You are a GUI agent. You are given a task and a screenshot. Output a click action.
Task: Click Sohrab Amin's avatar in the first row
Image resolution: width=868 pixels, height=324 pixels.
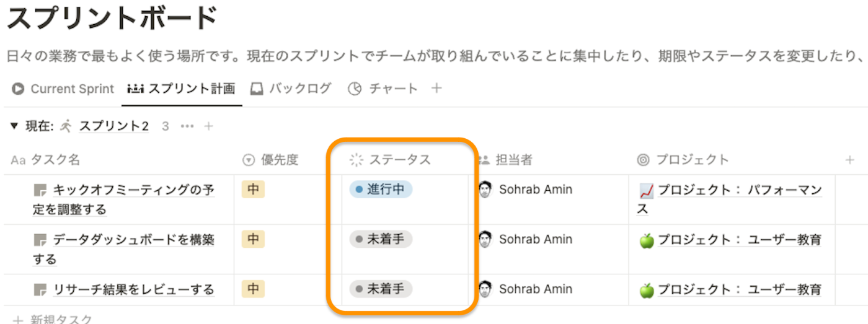pos(485,190)
